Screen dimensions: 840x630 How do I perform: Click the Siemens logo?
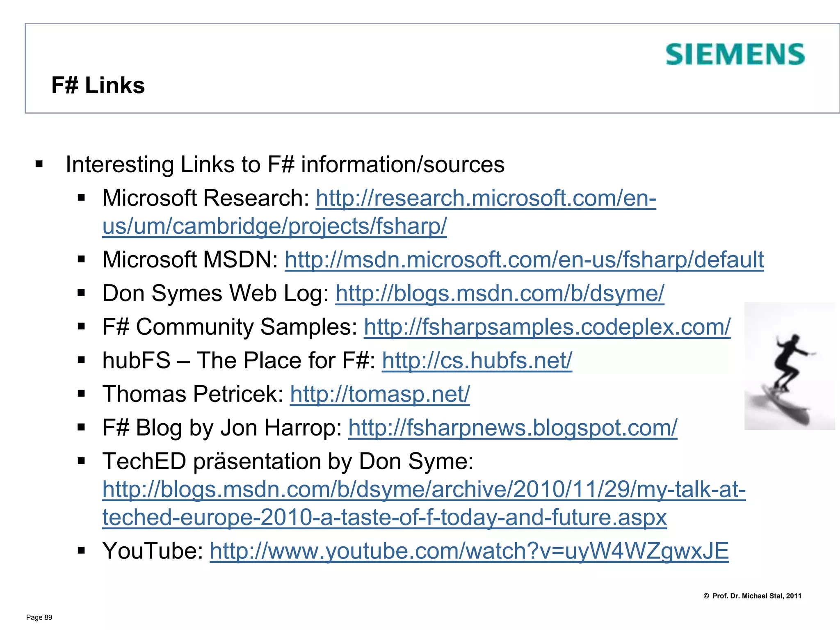pos(735,55)
